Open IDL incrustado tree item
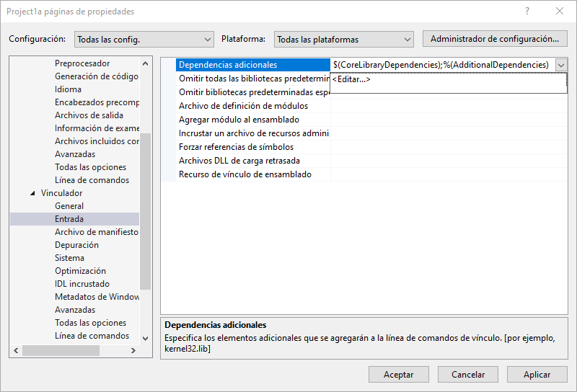The height and width of the screenshot is (392, 577). 82,284
